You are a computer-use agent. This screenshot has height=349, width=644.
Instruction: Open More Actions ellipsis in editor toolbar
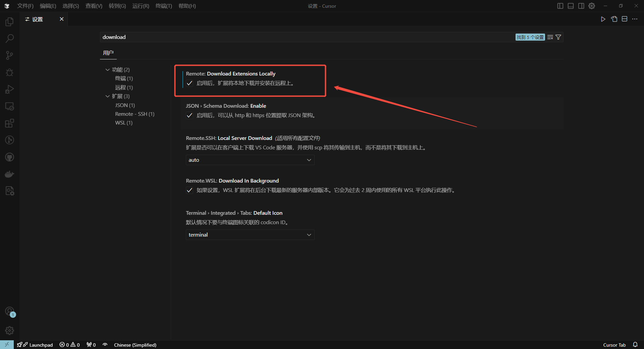coord(635,19)
